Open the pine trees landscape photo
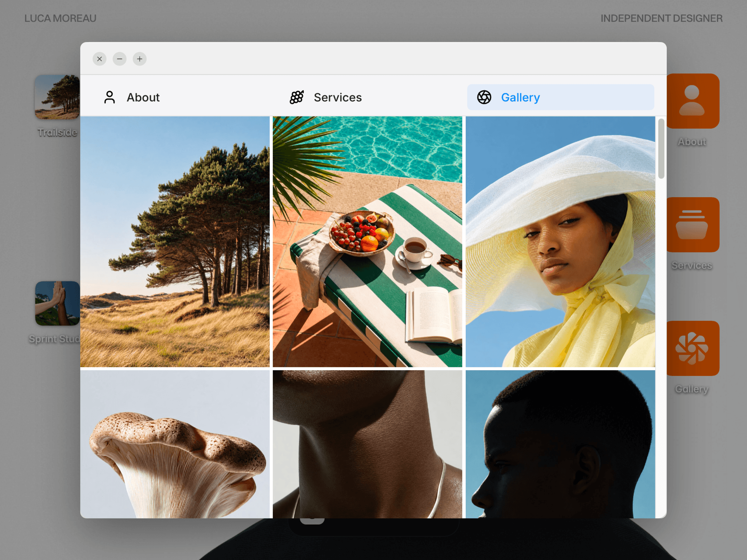Image resolution: width=747 pixels, height=560 pixels. (x=175, y=242)
